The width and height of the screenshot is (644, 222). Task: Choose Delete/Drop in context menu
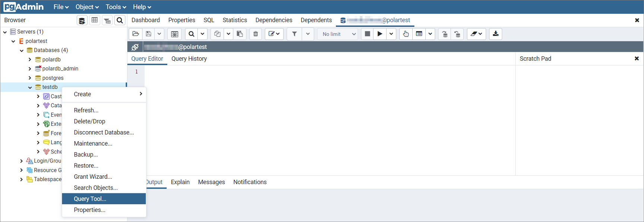(104, 121)
